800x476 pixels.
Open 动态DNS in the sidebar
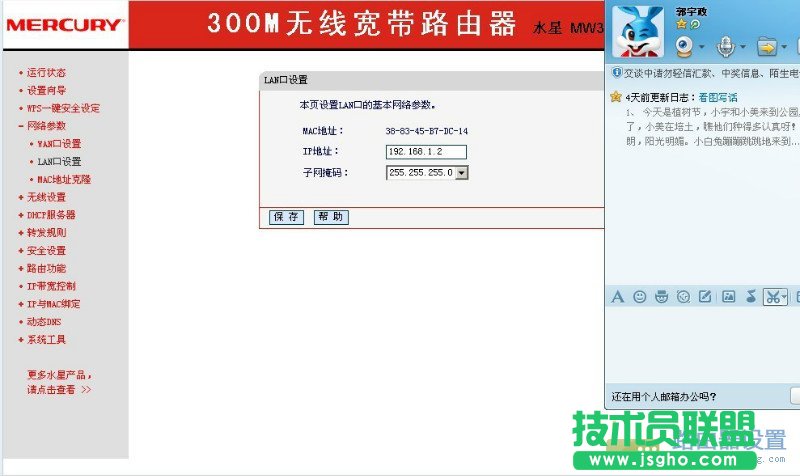(x=44, y=322)
